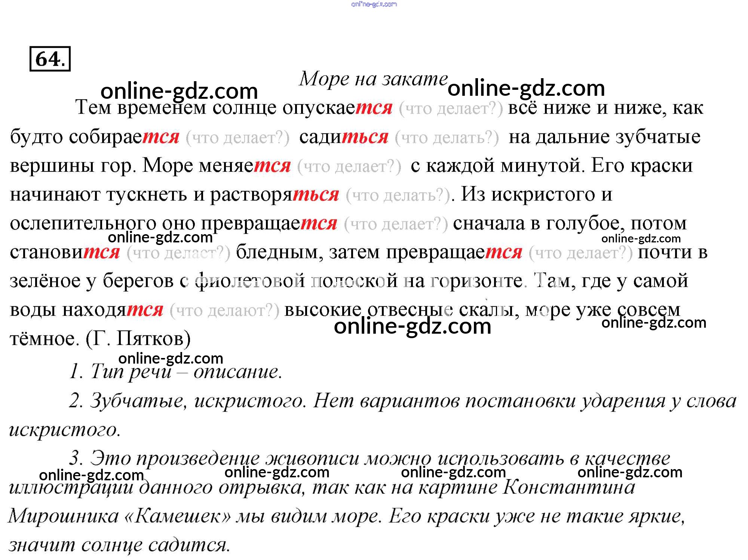
Task: Click the author credit "(Г. Пятков)"
Action: coord(138,339)
